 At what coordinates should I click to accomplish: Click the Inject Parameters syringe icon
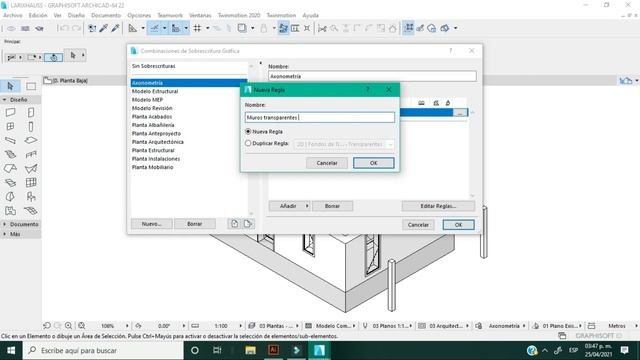tap(116, 28)
